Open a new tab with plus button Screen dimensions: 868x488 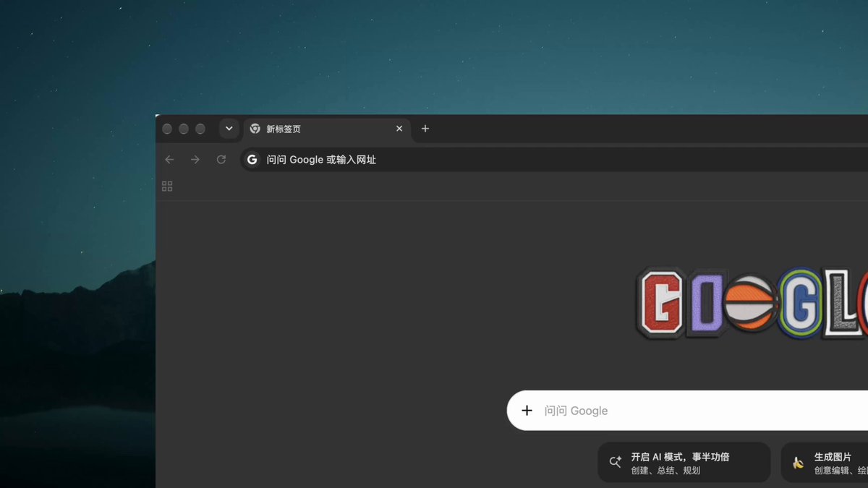[425, 129]
